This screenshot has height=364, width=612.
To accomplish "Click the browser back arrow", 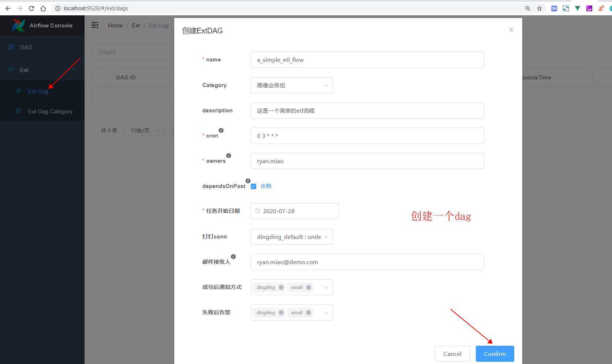I will (8, 8).
